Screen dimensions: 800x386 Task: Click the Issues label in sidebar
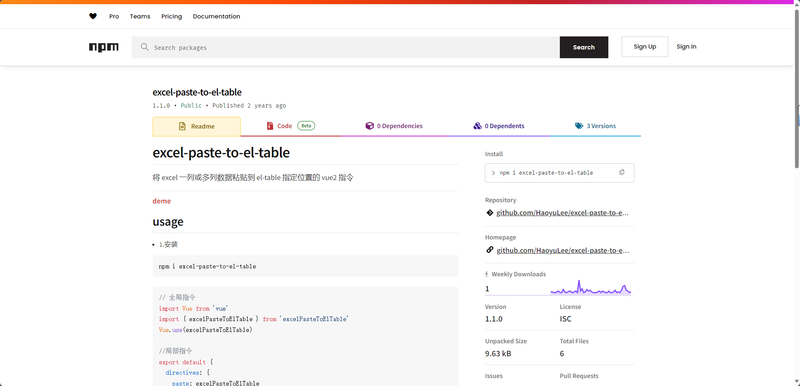click(493, 376)
